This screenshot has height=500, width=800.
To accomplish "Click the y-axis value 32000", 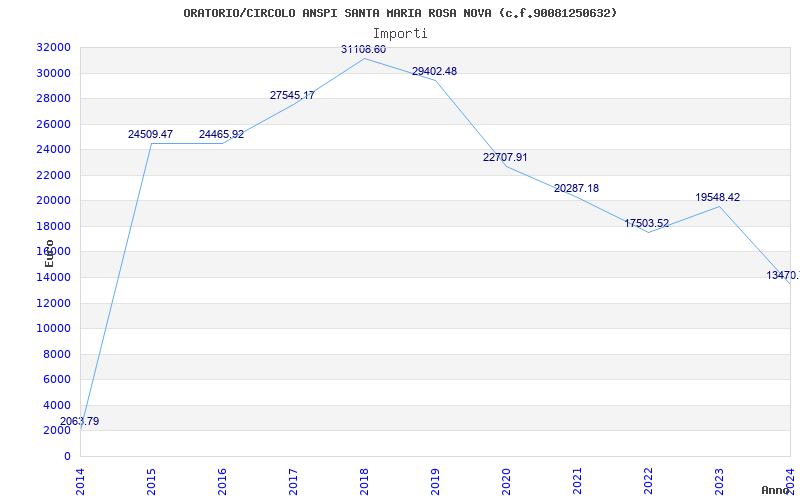I will pyautogui.click(x=53, y=47).
